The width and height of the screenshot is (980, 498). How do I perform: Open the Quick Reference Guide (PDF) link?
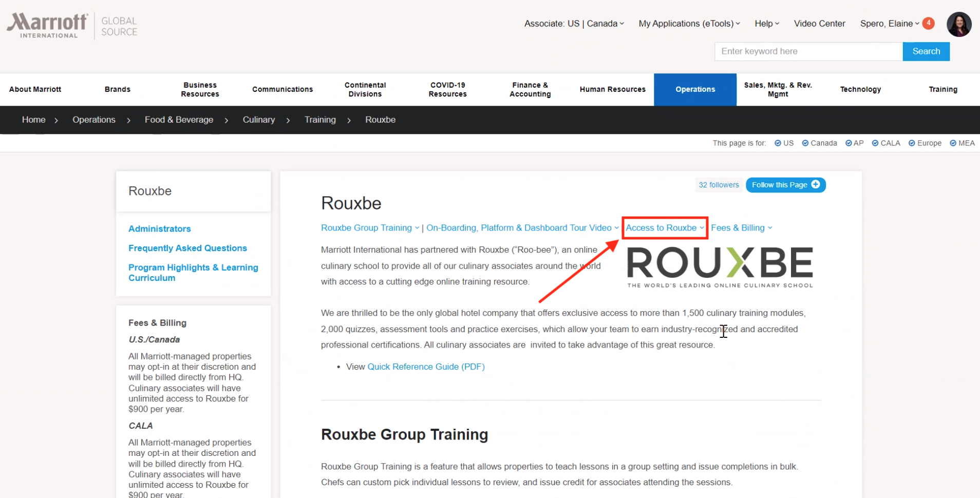426,367
